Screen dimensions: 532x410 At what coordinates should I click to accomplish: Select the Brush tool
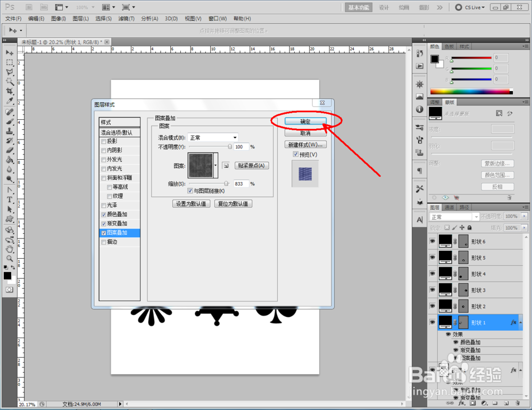[10, 121]
